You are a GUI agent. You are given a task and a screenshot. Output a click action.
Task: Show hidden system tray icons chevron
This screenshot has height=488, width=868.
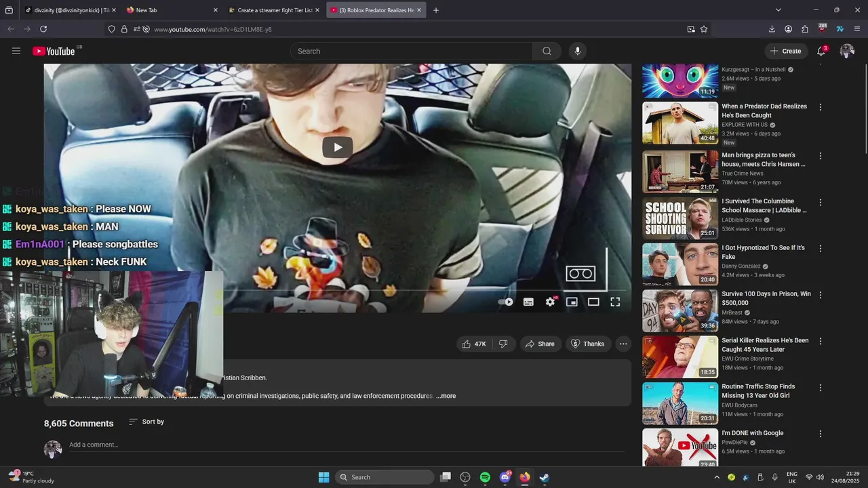pos(717,477)
